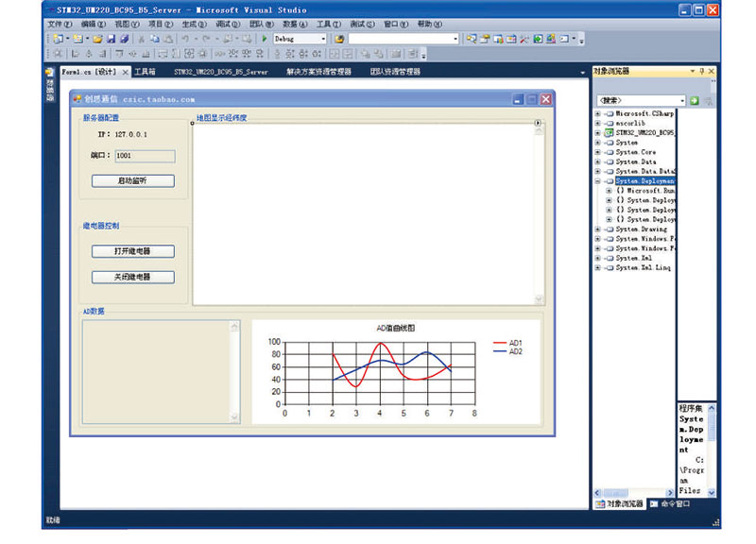The width and height of the screenshot is (756, 544).
Task: Open the 视图 menu
Action: pyautogui.click(x=127, y=25)
